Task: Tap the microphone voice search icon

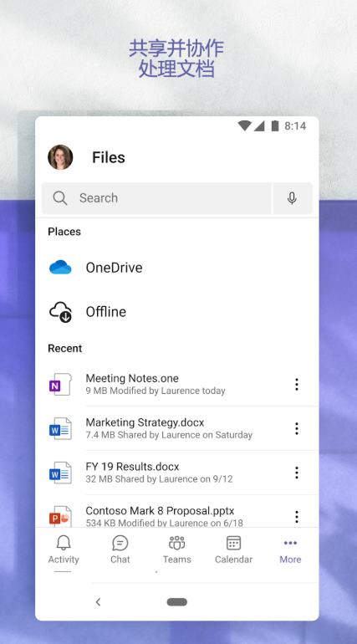Action: (x=292, y=198)
